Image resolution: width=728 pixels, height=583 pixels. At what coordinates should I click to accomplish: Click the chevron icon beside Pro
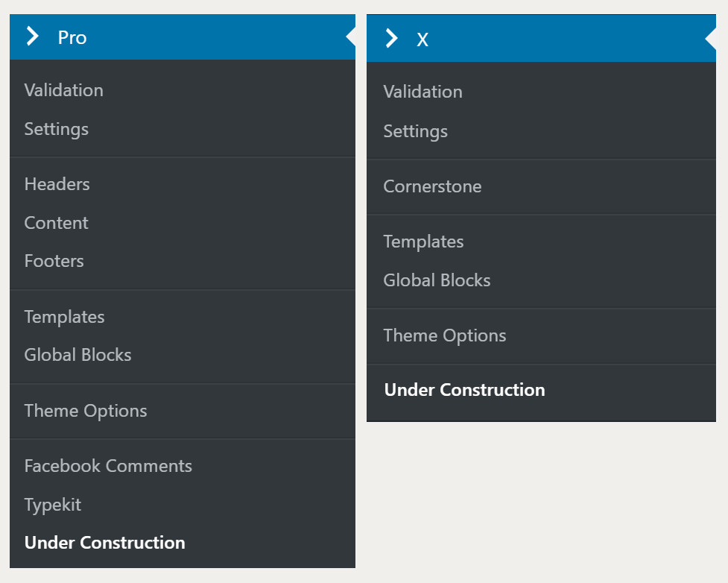32,37
